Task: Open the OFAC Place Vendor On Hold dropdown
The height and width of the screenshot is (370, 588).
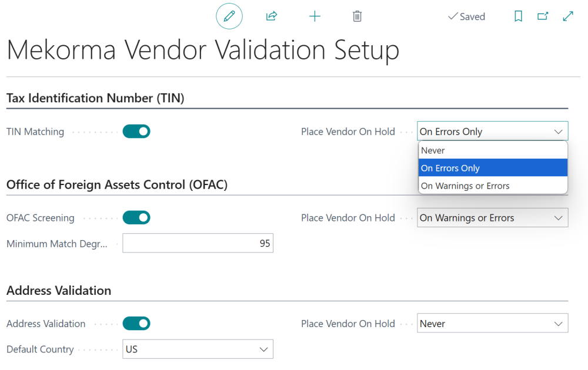Action: pos(492,217)
